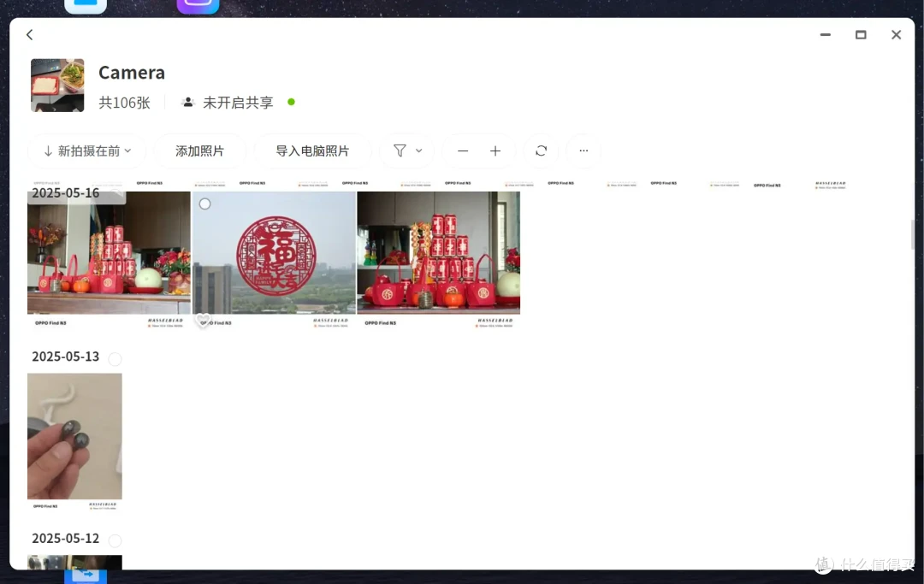Click the Camera album title
924x584 pixels.
(132, 73)
